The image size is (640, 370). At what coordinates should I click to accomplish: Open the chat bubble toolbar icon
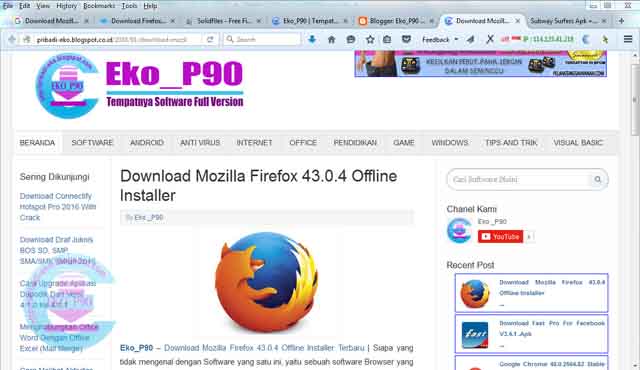(x=351, y=40)
